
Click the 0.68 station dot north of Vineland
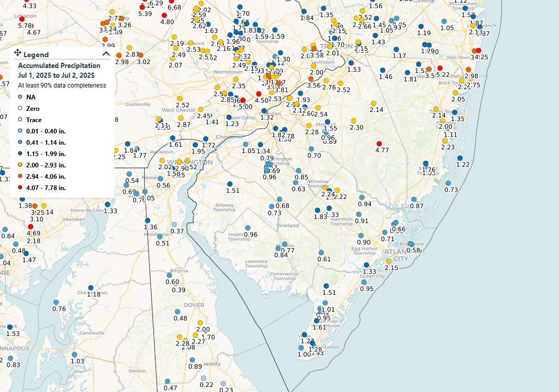pyautogui.click(x=279, y=199)
